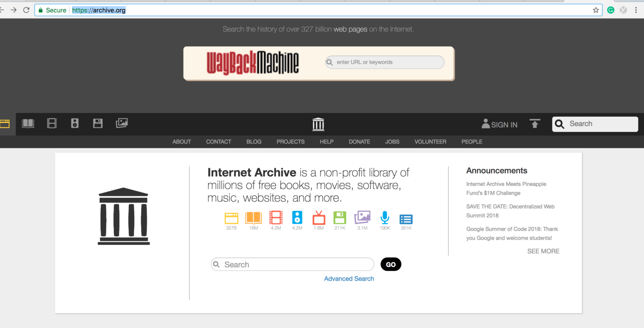Image resolution: width=644 pixels, height=328 pixels.
Task: Click the blue audio speaker icon (4.2M)
Action: 297,217
